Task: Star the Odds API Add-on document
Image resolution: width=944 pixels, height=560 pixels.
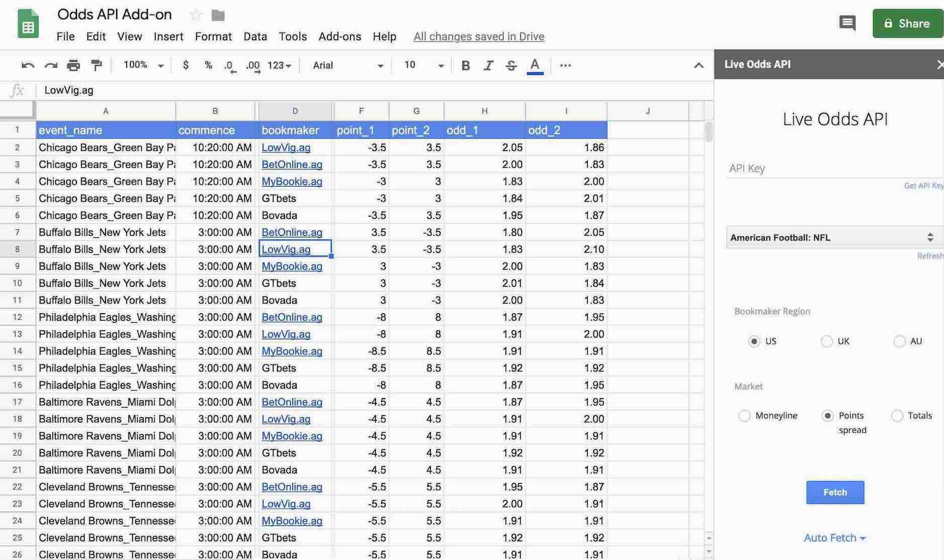Action: pyautogui.click(x=196, y=15)
